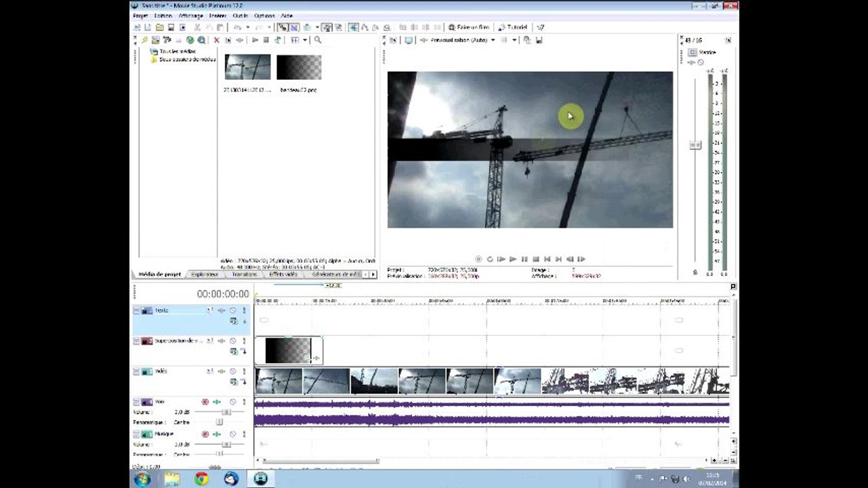
Task: Click the timeline horizontal scrollbar
Action: [322, 462]
